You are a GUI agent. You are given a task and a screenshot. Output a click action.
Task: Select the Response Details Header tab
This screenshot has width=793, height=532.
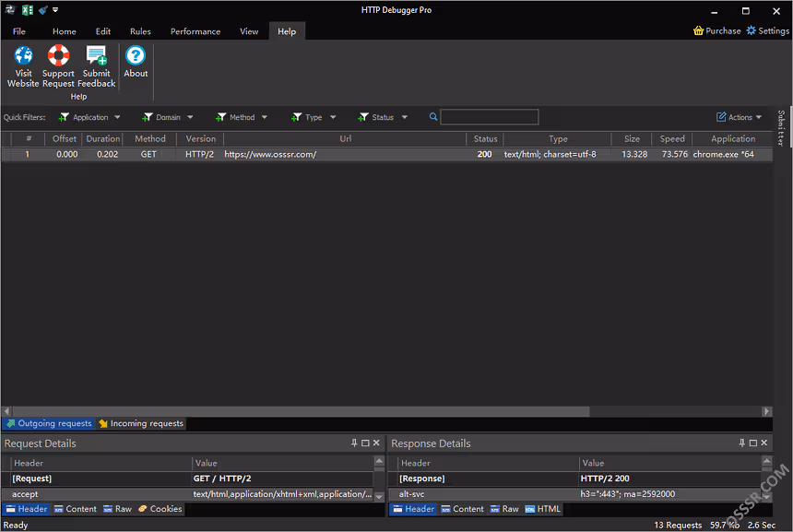click(413, 509)
